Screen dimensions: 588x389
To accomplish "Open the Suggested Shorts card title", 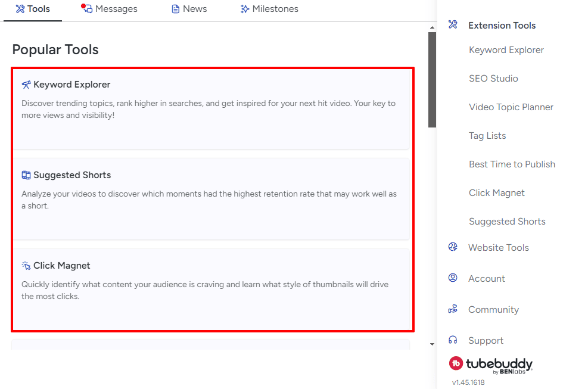I will 72,175.
